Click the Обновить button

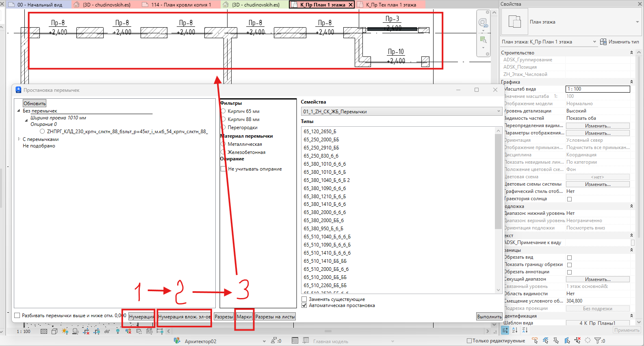pyautogui.click(x=35, y=104)
